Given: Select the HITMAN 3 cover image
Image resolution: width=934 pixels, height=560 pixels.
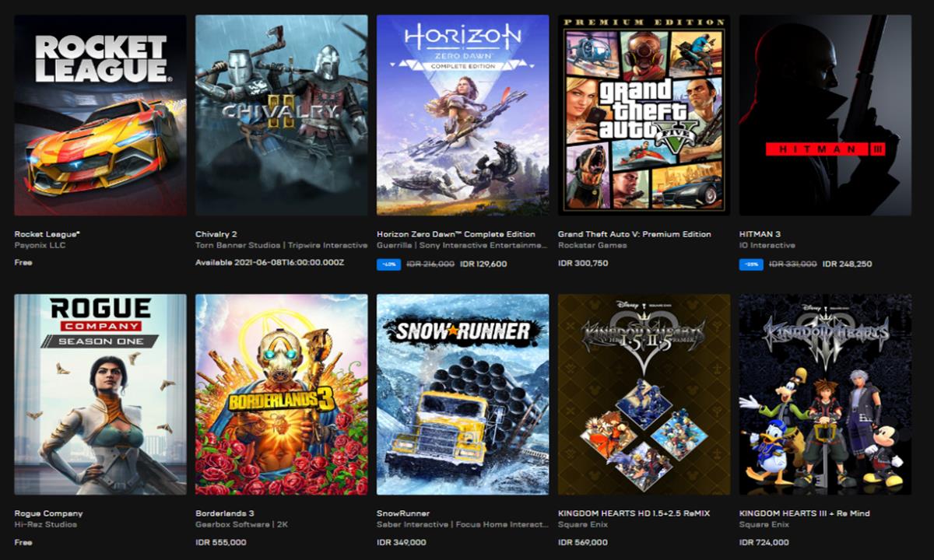Looking at the screenshot, I should (826, 115).
